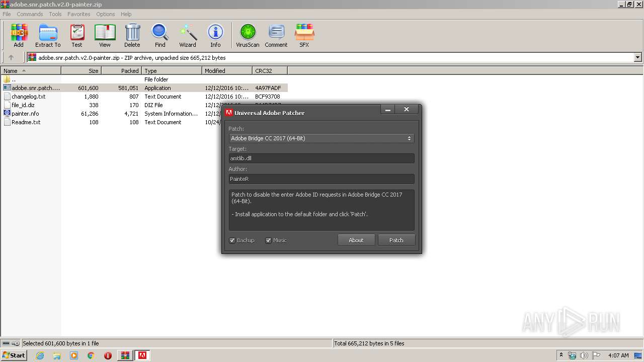Click the Action Center flag icon
This screenshot has height=362, width=644.
tap(596, 355)
